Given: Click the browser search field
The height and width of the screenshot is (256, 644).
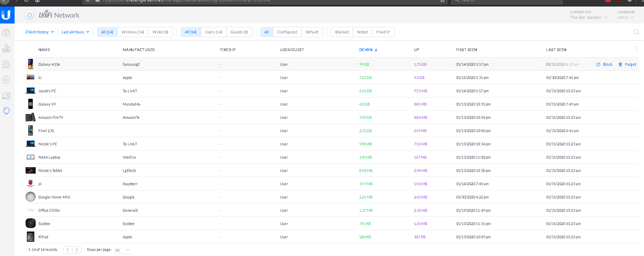Looking at the screenshot, I should (506, 1).
